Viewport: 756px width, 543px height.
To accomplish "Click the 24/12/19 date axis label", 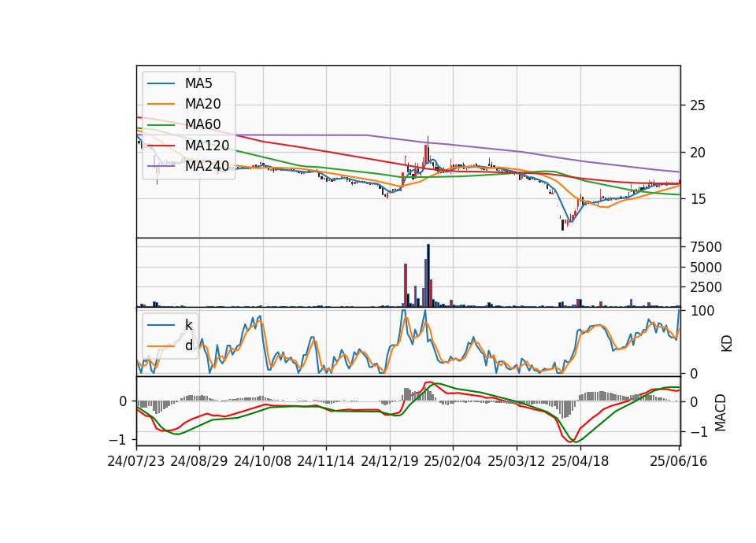I will [x=390, y=461].
